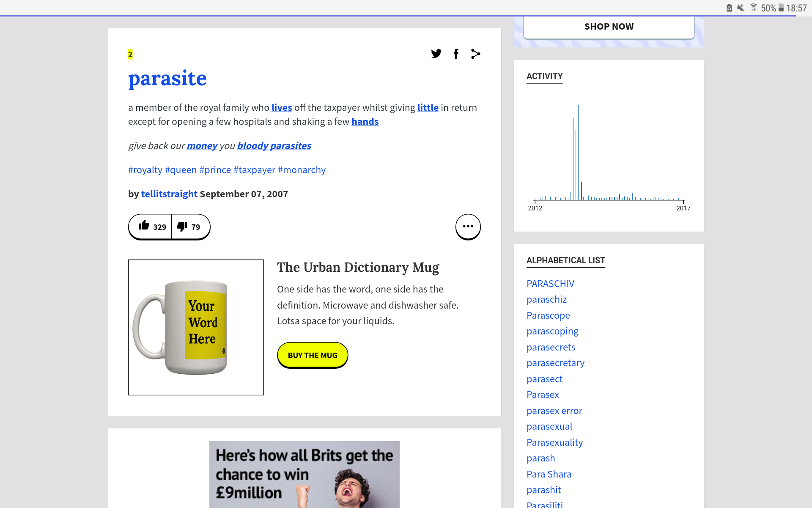Follow the 'hands' link
812x508 pixels.
(365, 121)
